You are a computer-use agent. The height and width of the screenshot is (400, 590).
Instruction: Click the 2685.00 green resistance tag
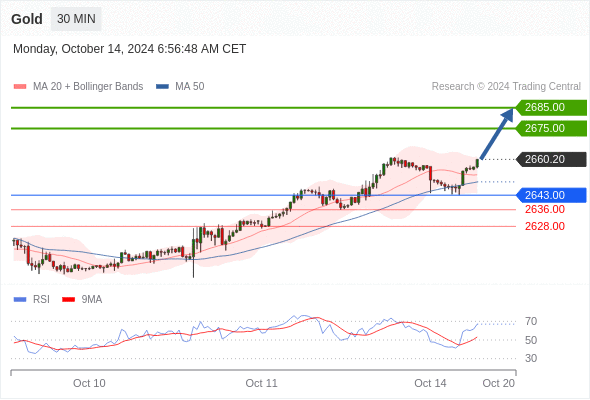click(x=551, y=108)
